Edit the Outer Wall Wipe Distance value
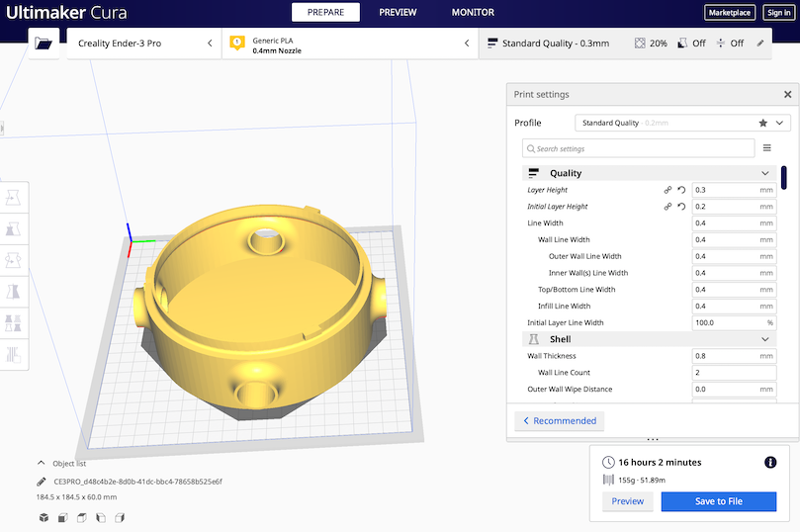800x532 pixels. (x=734, y=389)
